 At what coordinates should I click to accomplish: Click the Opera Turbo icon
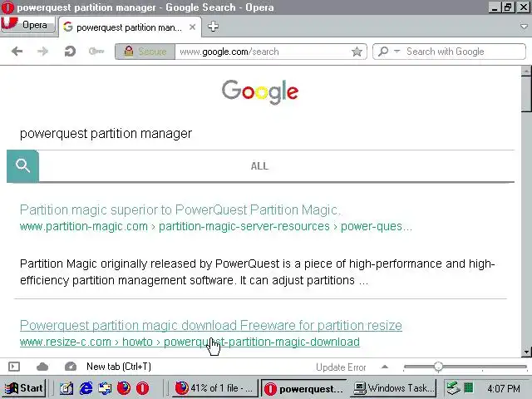71,367
